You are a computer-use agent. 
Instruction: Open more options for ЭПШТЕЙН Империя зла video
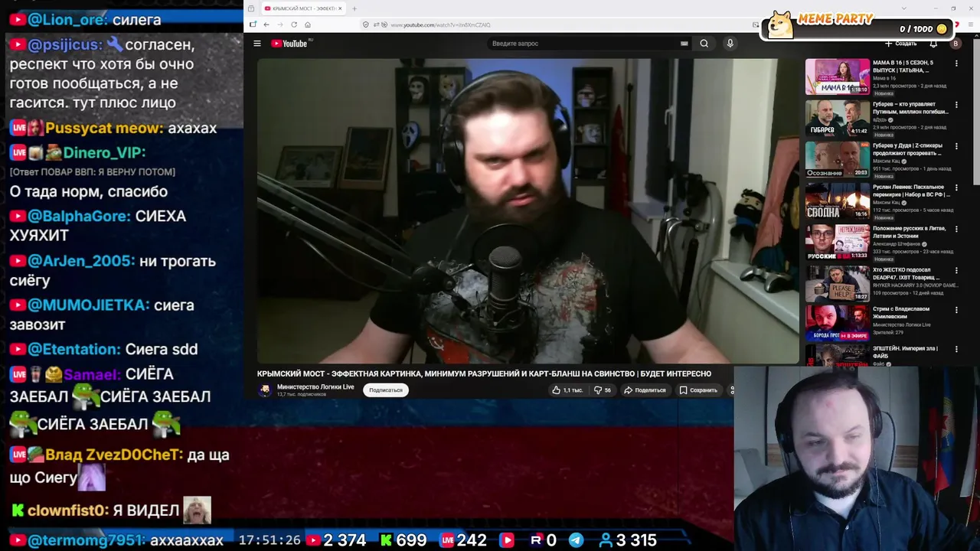pyautogui.click(x=956, y=350)
